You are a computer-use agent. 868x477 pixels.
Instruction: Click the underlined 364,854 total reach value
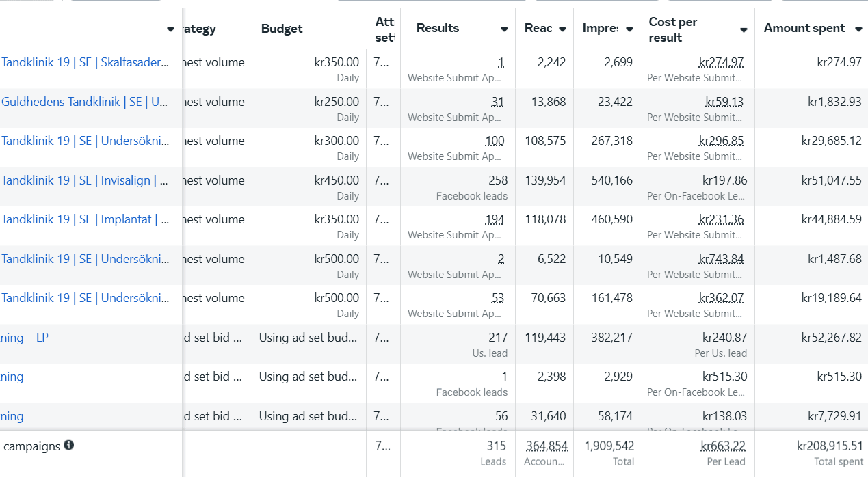(x=547, y=446)
